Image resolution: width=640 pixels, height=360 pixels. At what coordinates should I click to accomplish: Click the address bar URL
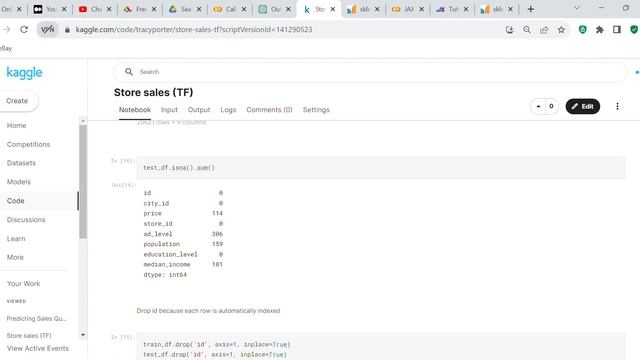click(194, 29)
